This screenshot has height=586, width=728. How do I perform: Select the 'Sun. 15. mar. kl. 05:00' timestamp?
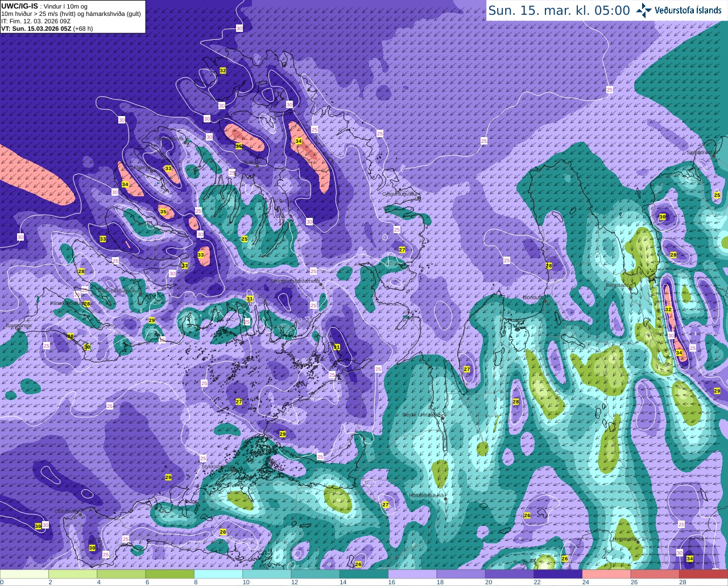(559, 11)
